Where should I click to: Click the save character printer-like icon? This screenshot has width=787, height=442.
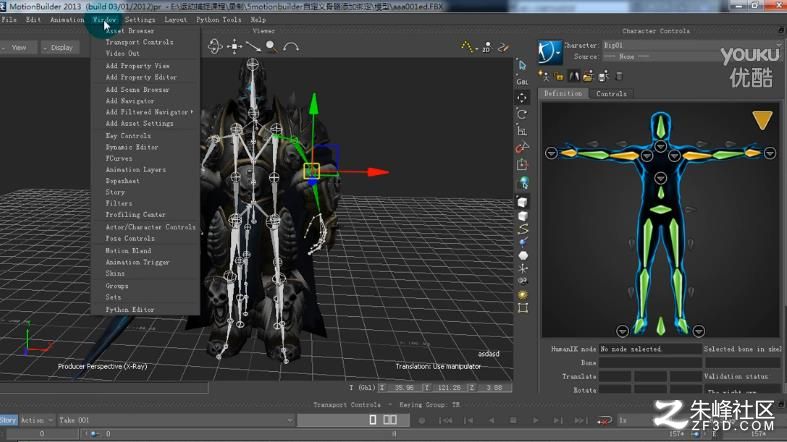(x=603, y=76)
